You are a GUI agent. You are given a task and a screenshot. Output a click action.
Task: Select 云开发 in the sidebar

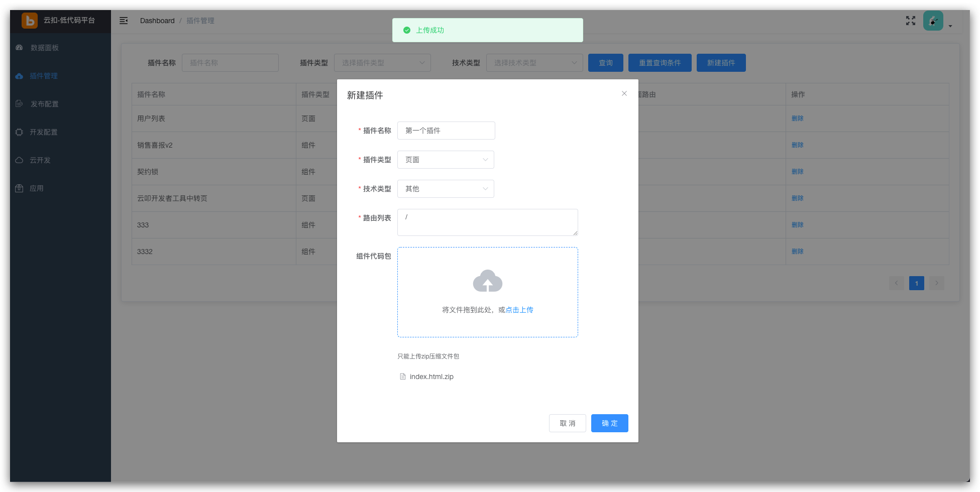click(x=40, y=160)
